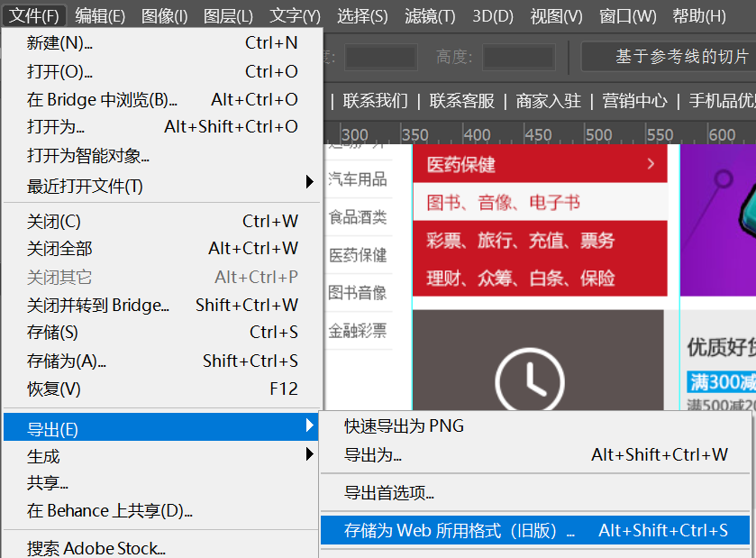Open the 图像(I) menu
Viewport: 756px width, 558px height.
(x=164, y=16)
